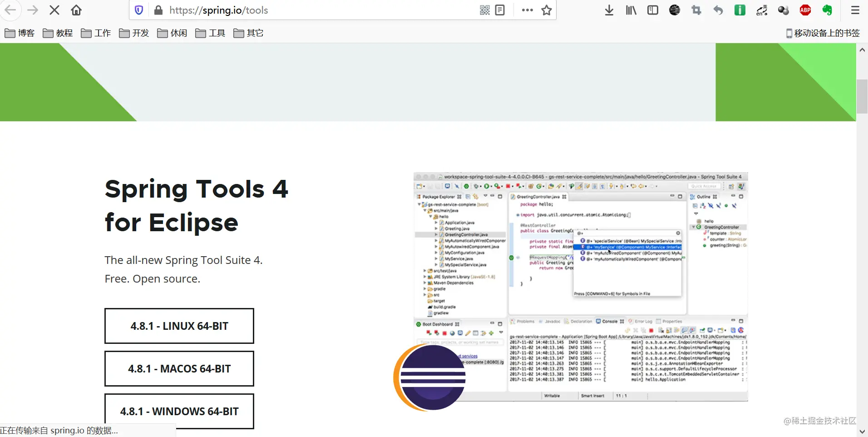Click the 'The all-new Spring Tool Suite 4.' text

click(x=183, y=260)
